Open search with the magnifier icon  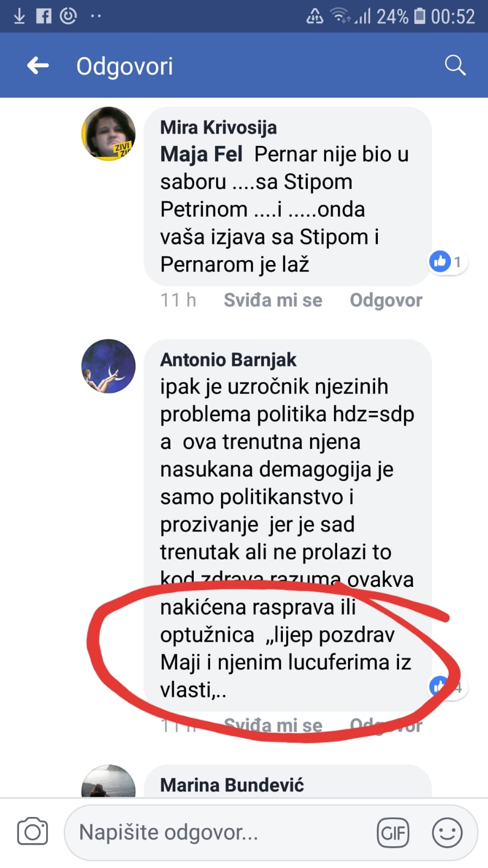point(455,65)
